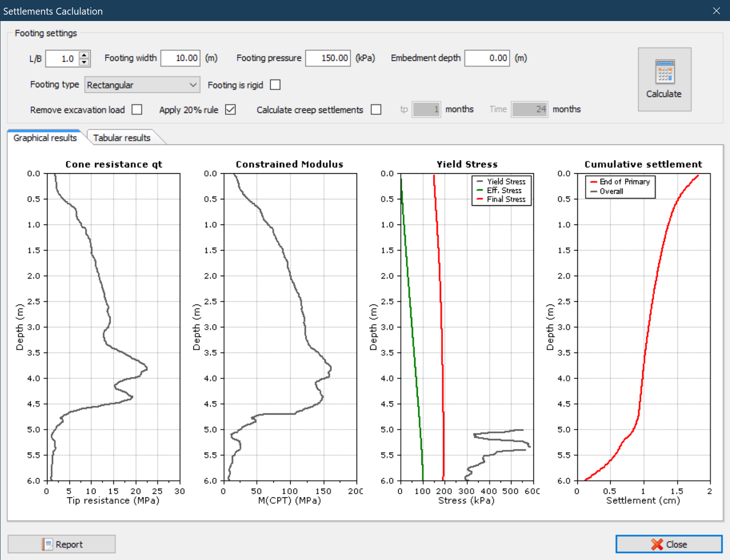
Task: Click the Final Stress red legend swatch
Action: (x=480, y=199)
